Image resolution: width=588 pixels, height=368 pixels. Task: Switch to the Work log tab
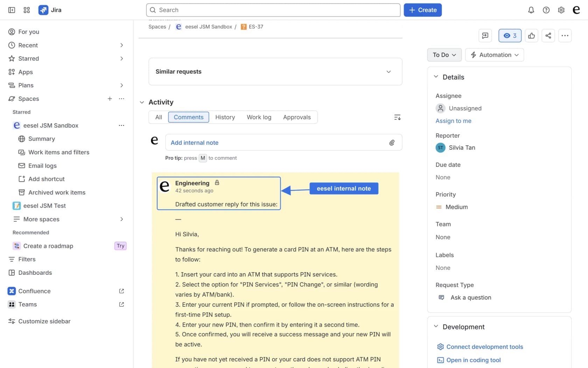tap(259, 117)
